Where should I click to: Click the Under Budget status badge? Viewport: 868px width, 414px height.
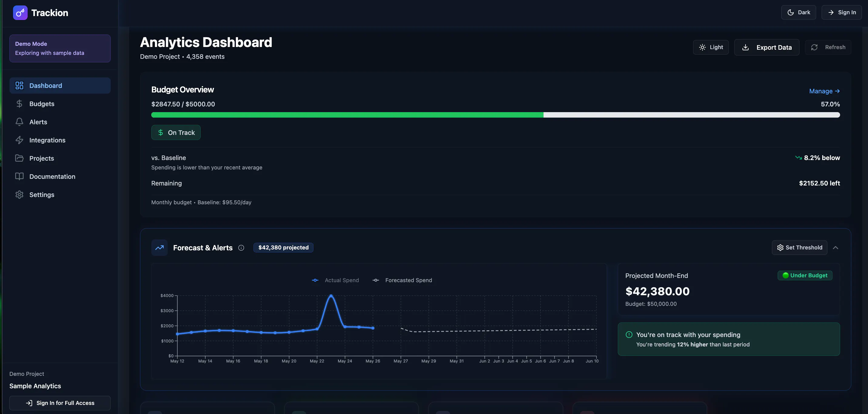click(805, 275)
